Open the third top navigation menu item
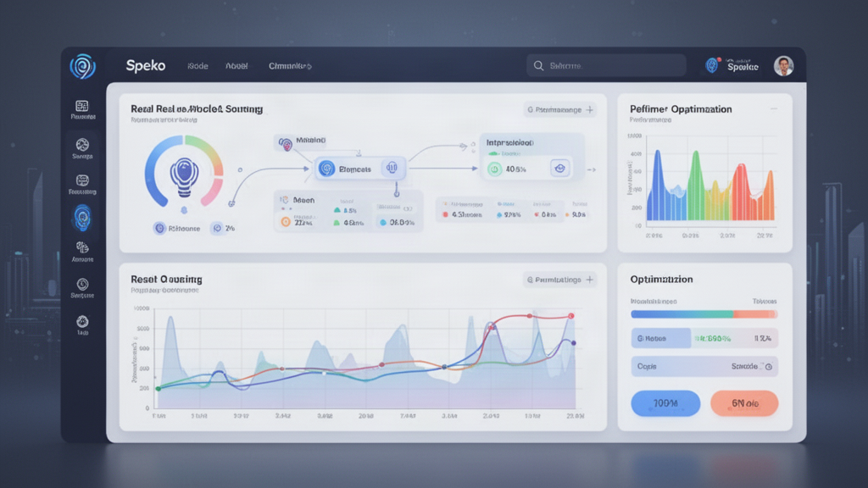Viewport: 868px width, 488px height. coord(290,66)
